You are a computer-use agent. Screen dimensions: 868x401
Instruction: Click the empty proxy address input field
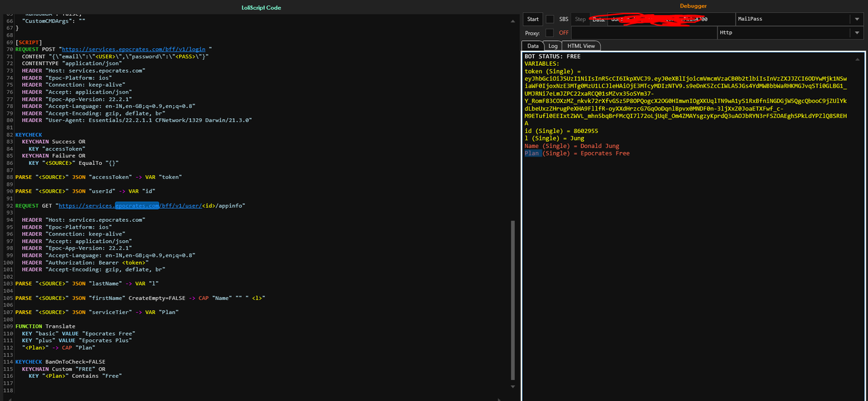coord(644,33)
